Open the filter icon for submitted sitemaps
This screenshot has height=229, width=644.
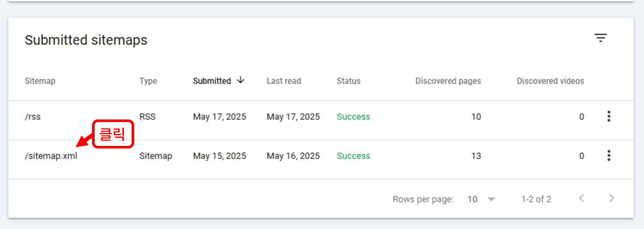(x=600, y=38)
